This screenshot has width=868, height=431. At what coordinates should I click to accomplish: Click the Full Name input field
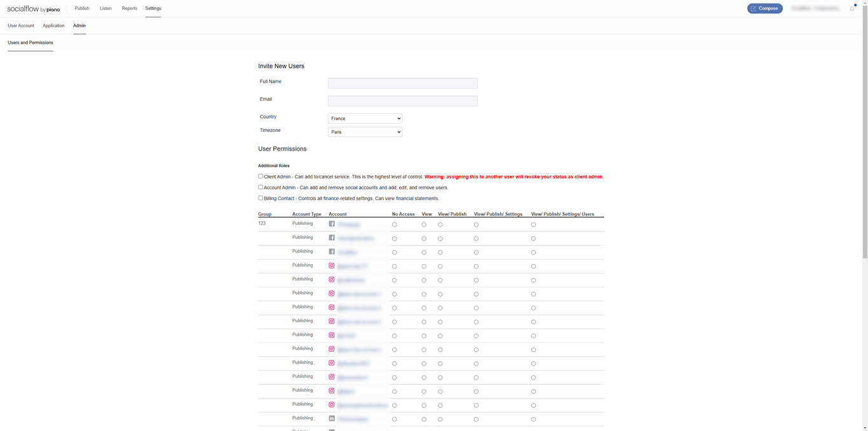pos(403,83)
